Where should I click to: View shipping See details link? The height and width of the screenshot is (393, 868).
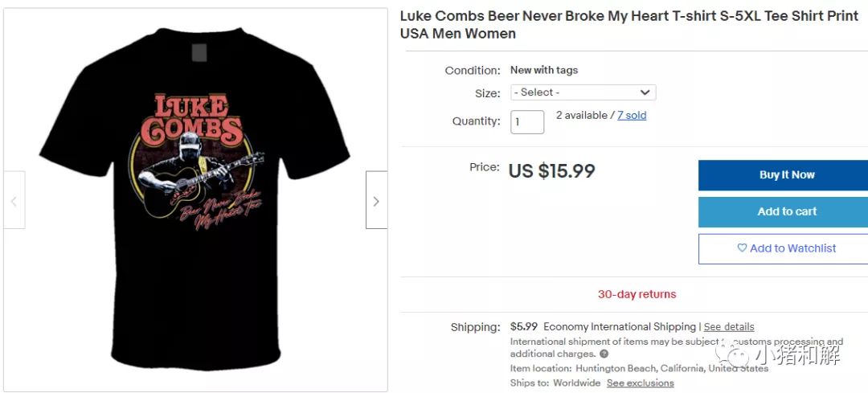(729, 327)
